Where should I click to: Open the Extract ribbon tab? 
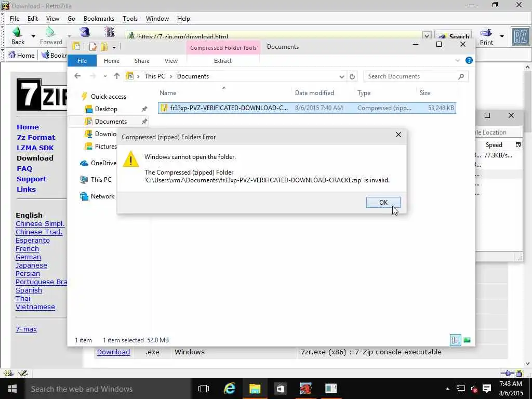pyautogui.click(x=222, y=61)
